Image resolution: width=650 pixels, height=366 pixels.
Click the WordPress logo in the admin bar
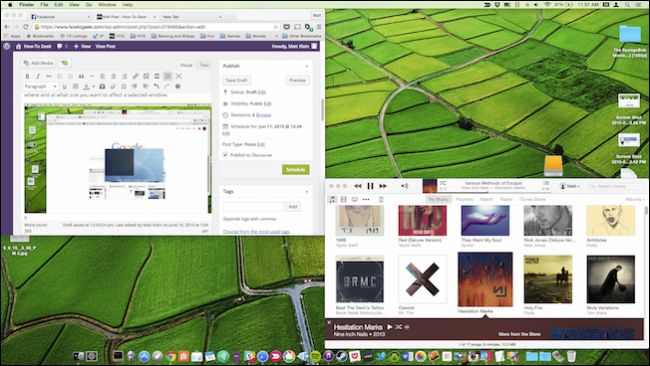coord(7,46)
